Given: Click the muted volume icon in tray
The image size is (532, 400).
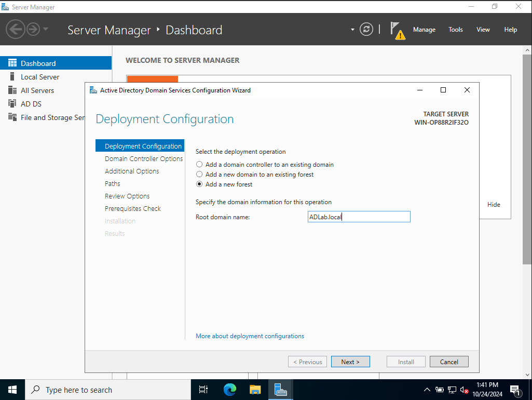Looking at the screenshot, I should click(464, 390).
